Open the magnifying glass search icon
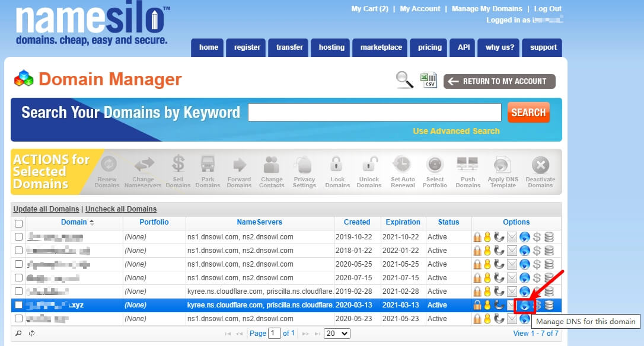644x346 pixels. pyautogui.click(x=404, y=79)
